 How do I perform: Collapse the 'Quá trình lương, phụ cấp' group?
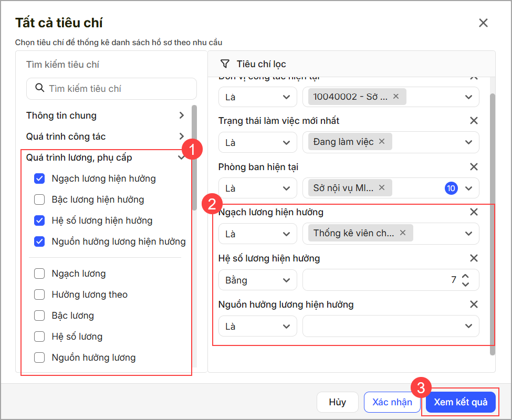pos(181,157)
